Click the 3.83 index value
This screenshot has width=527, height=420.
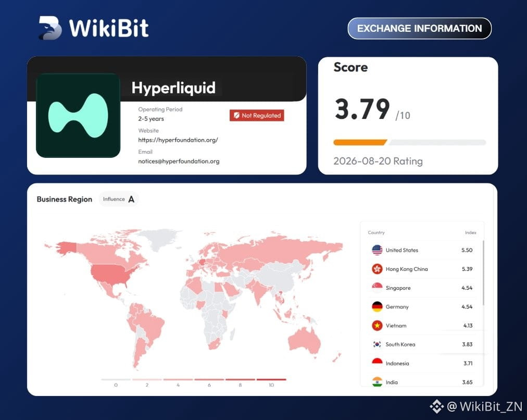467,344
